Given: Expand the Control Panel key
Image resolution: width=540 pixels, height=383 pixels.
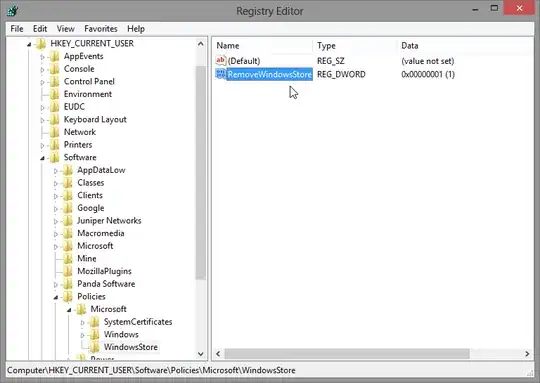Looking at the screenshot, I should click(42, 82).
